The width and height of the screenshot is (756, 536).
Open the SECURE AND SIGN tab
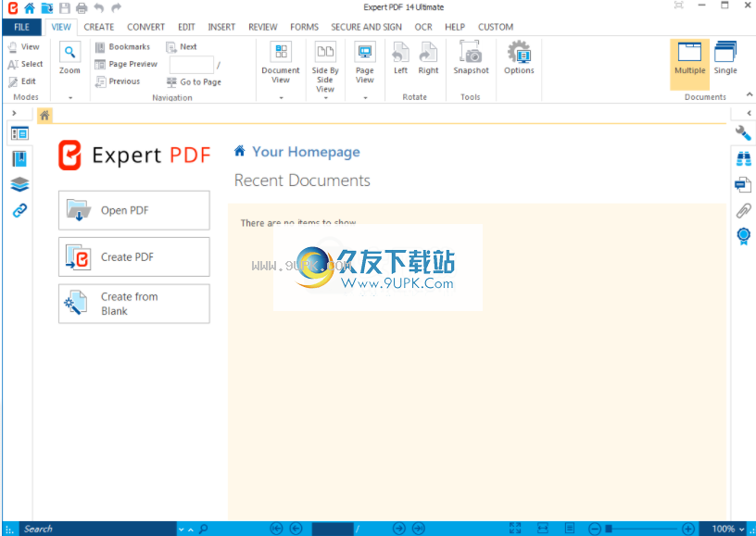(367, 27)
